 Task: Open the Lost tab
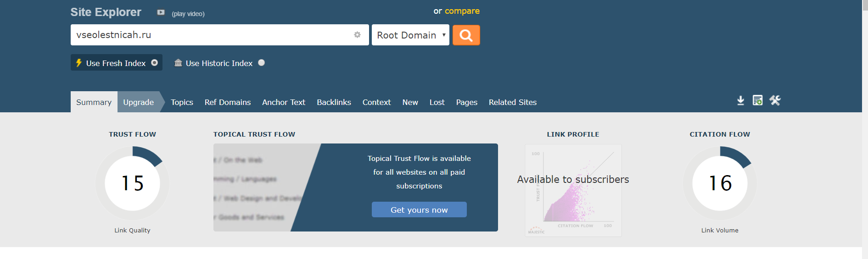point(437,102)
